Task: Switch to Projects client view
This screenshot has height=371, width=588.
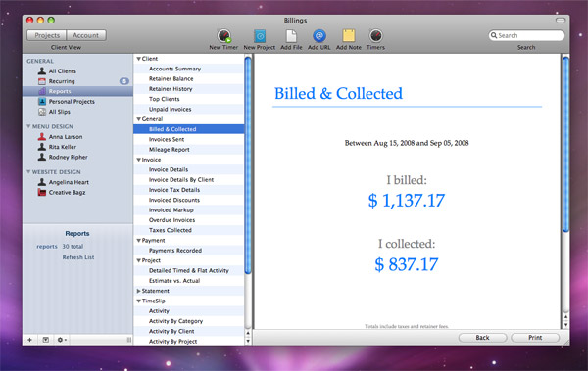Action: [47, 35]
